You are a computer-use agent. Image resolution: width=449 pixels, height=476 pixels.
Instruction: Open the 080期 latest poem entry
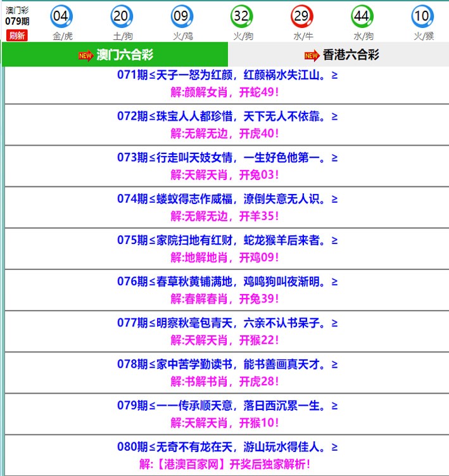[227, 447]
